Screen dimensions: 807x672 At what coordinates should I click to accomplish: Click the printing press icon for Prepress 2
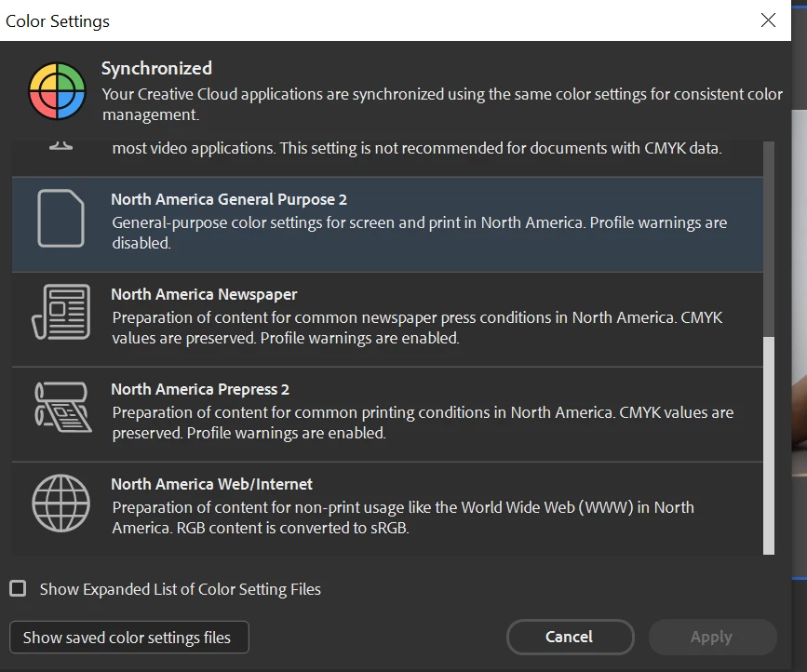62,407
